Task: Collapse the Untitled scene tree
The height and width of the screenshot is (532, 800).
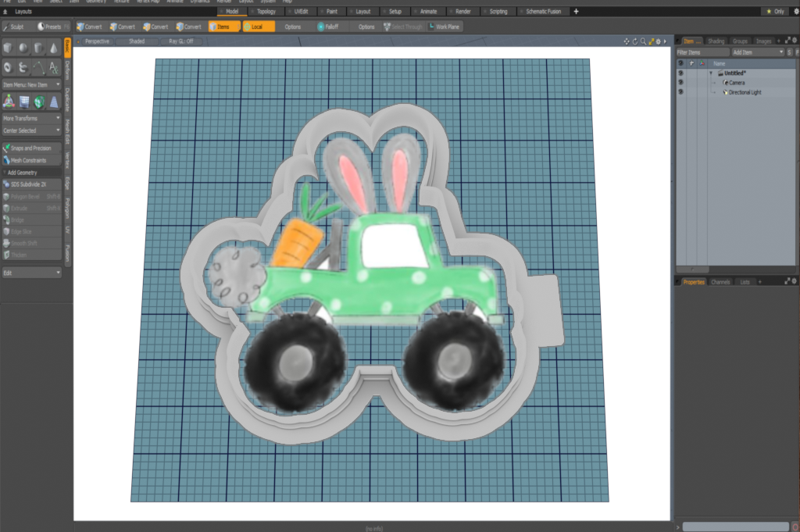Action: [x=711, y=73]
